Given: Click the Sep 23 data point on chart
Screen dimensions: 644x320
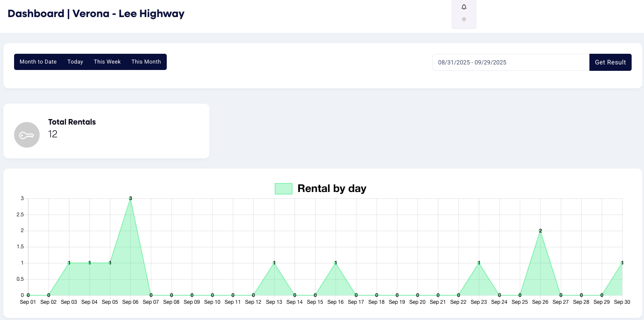Looking at the screenshot, I should 479,263.
